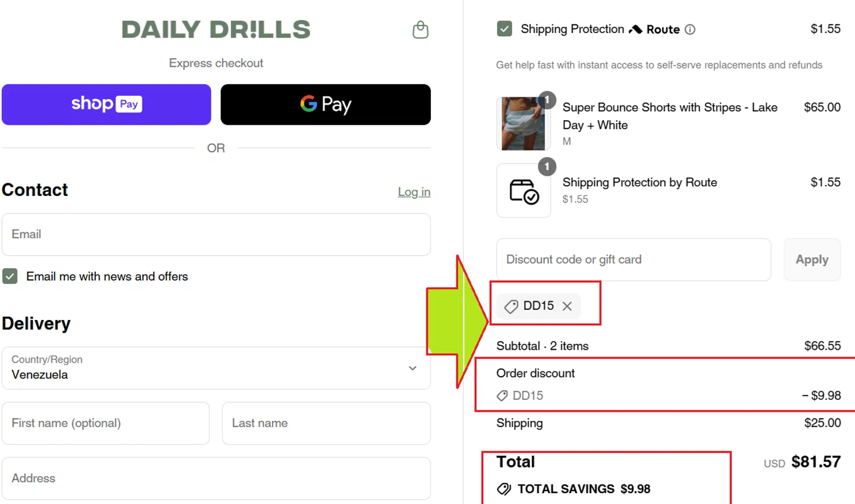Click the DD15 tag icon in chip
The image size is (855, 504).
511,306
